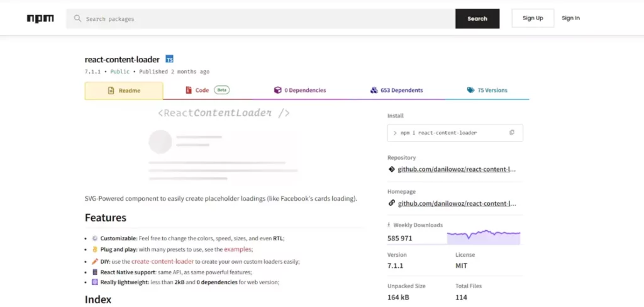Click the DIY pencil emoji icon
Viewport: 644px width, 307px height.
tap(95, 261)
